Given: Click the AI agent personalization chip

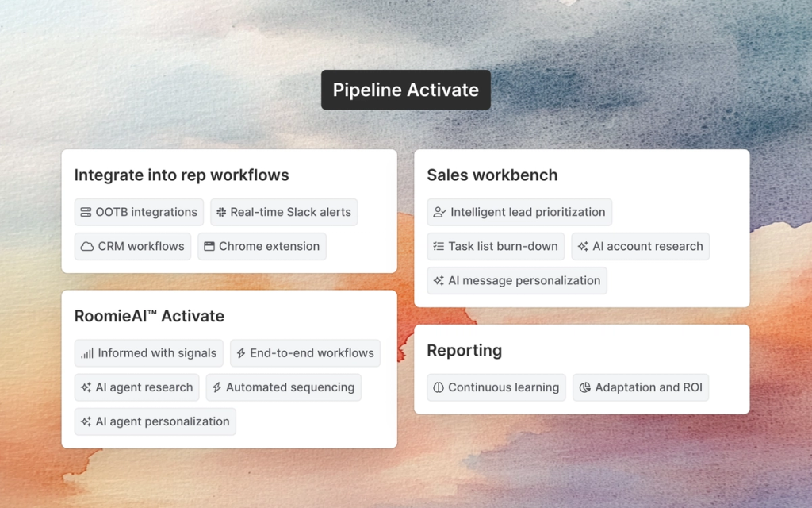Looking at the screenshot, I should pos(155,421).
